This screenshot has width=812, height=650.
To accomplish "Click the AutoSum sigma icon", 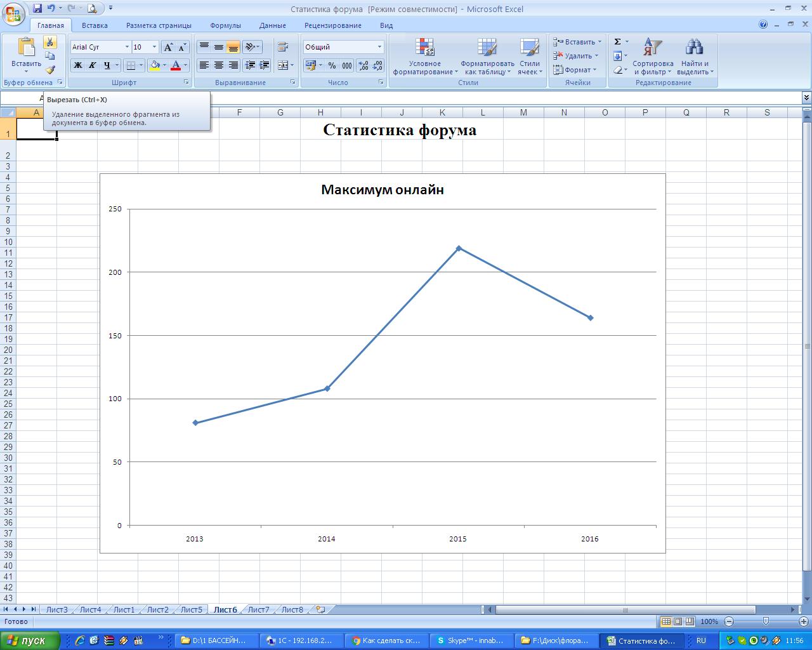I will tap(617, 42).
